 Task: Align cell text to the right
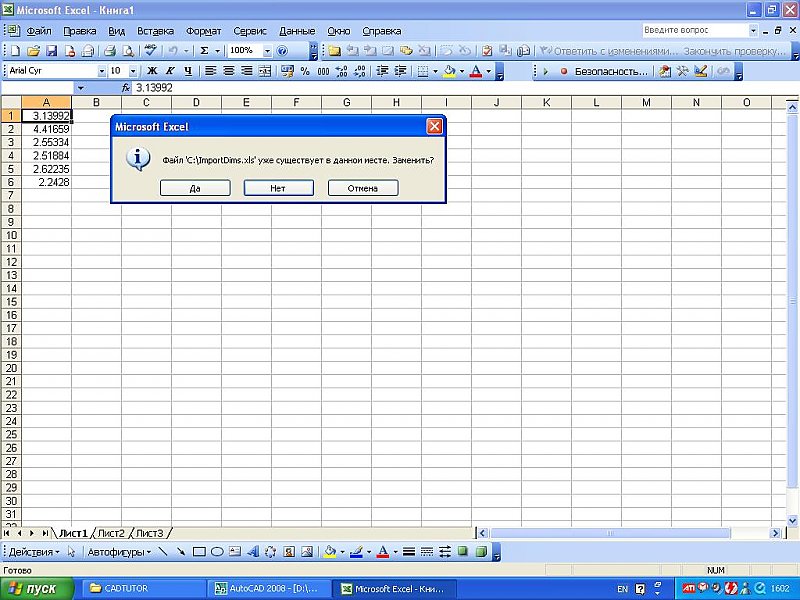tap(246, 71)
